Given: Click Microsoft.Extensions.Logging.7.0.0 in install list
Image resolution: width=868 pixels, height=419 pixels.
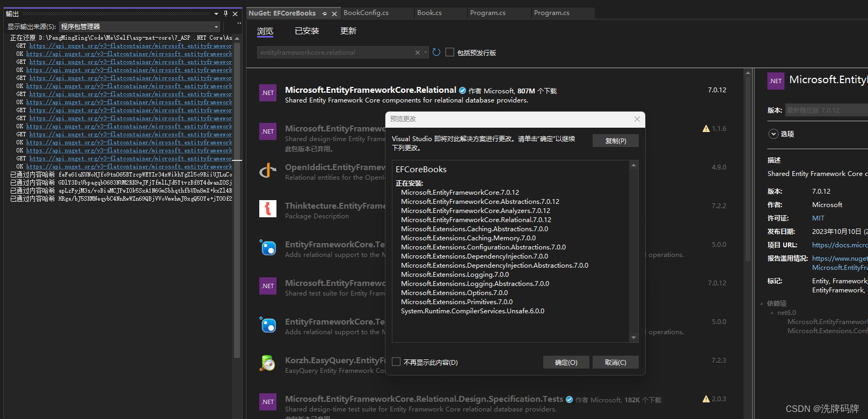Looking at the screenshot, I should click(x=455, y=275).
